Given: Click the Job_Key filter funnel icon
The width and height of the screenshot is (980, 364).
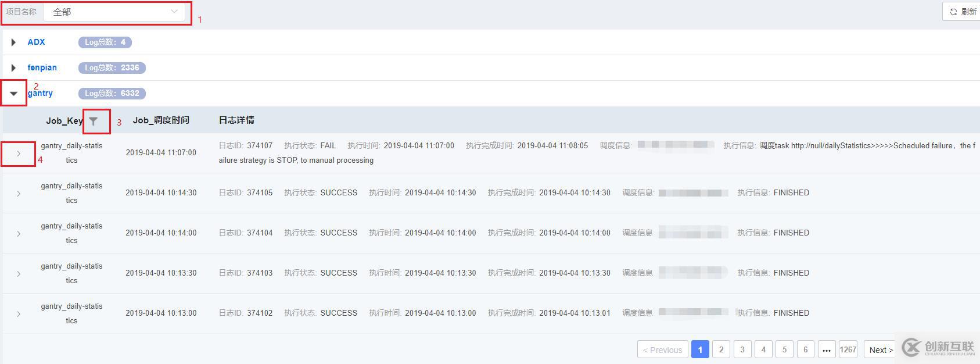Looking at the screenshot, I should pos(94,122).
